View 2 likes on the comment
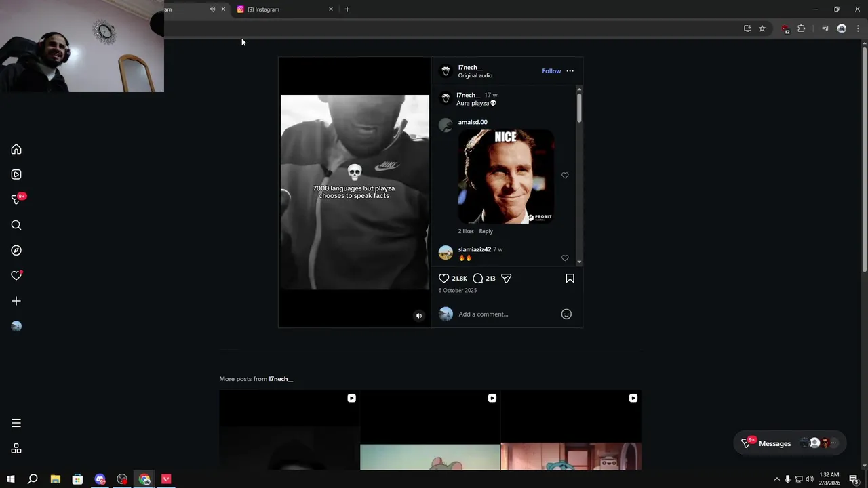868x488 pixels. (x=466, y=232)
